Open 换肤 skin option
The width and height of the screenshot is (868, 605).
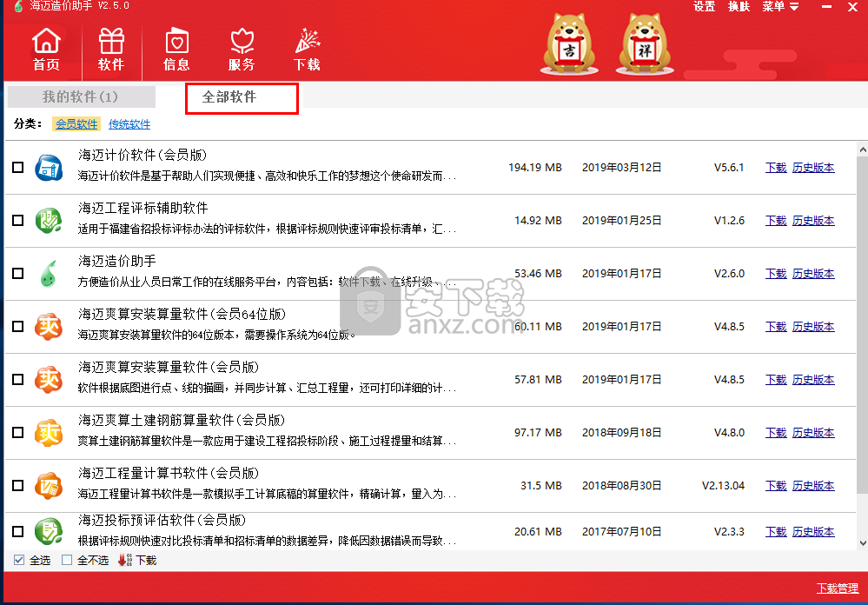tap(739, 7)
